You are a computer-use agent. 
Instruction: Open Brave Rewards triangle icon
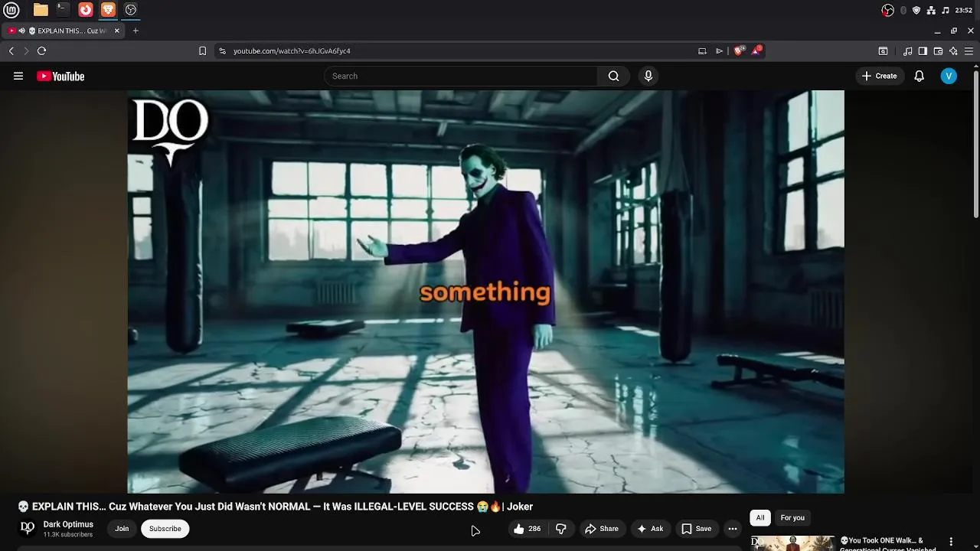point(756,51)
